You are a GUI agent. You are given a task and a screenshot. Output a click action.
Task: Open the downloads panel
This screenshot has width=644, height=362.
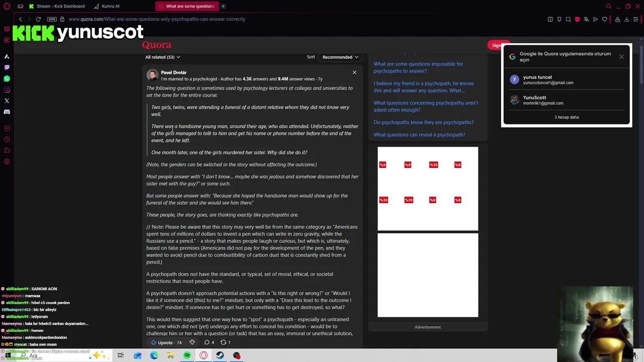(626, 19)
